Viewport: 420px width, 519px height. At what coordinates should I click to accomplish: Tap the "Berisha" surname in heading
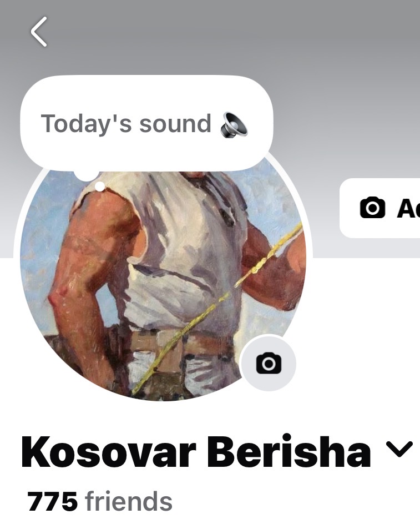point(289,451)
